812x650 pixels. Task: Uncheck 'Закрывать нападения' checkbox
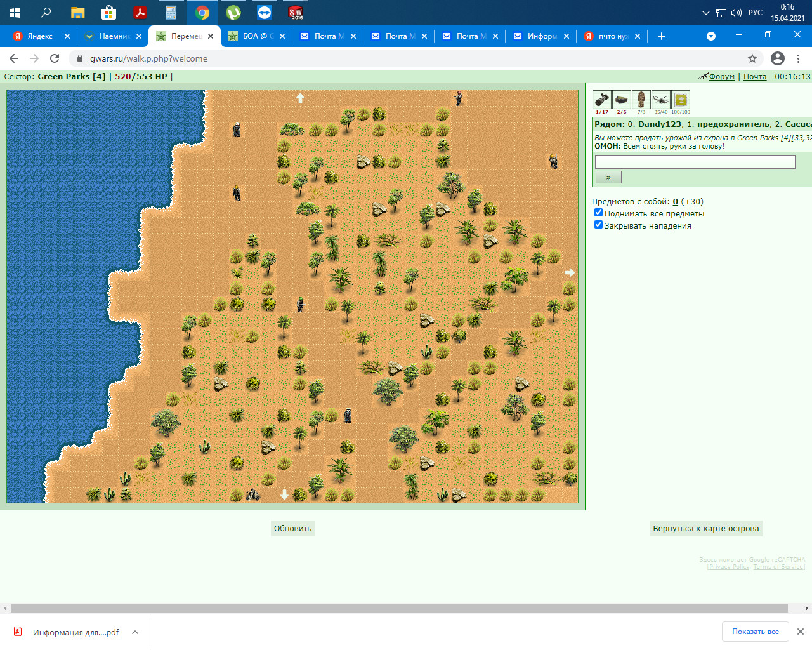click(598, 225)
